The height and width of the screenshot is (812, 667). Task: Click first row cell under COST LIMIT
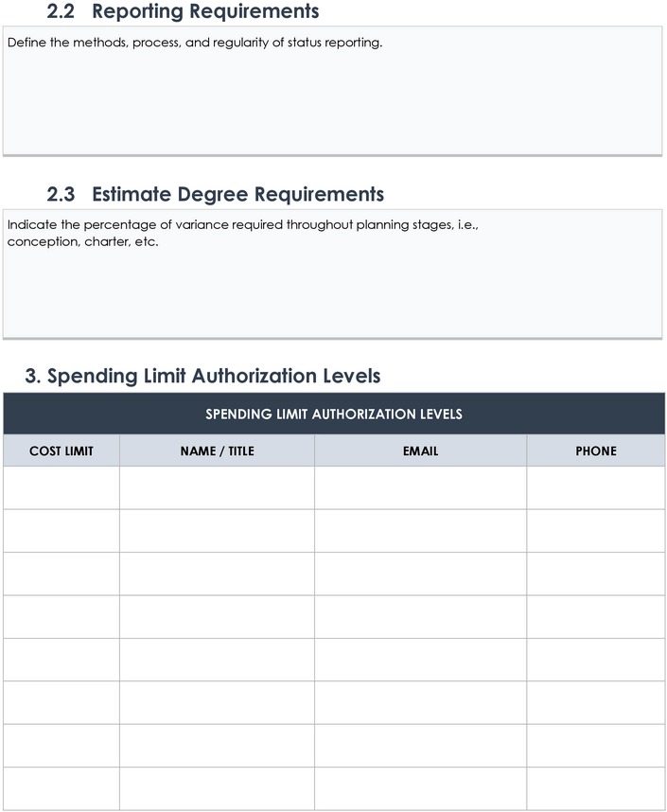tap(61, 487)
